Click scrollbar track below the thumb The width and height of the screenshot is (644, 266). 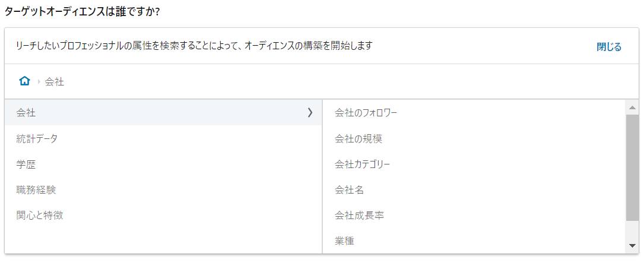(x=632, y=230)
